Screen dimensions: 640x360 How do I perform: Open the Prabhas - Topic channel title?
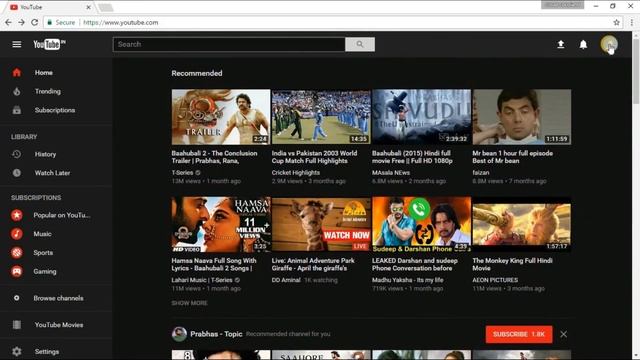[216, 334]
